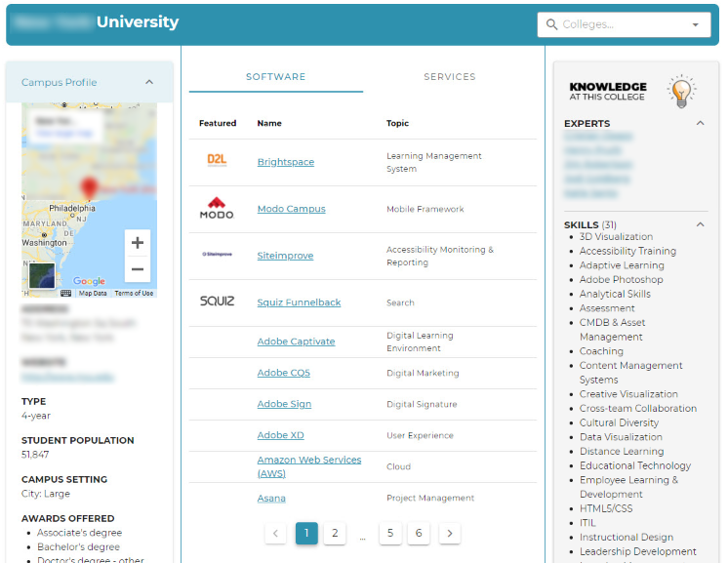The width and height of the screenshot is (728, 563).
Task: Select the Leadership Development skill
Action: click(x=638, y=551)
